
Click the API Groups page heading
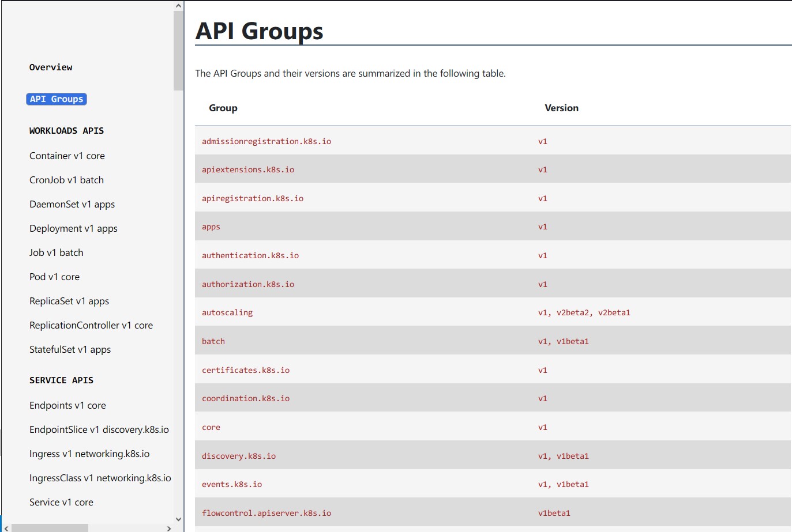coord(259,31)
